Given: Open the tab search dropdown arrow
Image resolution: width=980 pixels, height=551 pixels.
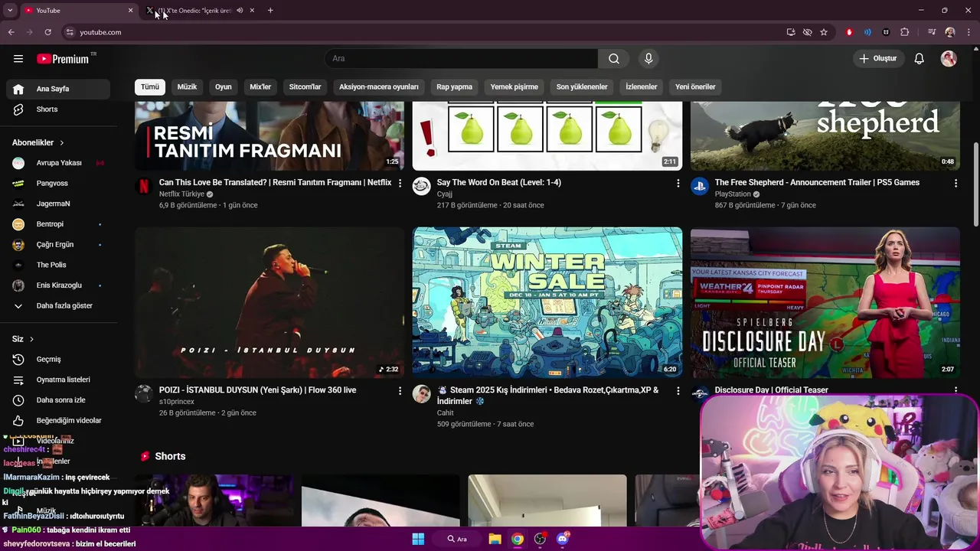Looking at the screenshot, I should (x=10, y=11).
